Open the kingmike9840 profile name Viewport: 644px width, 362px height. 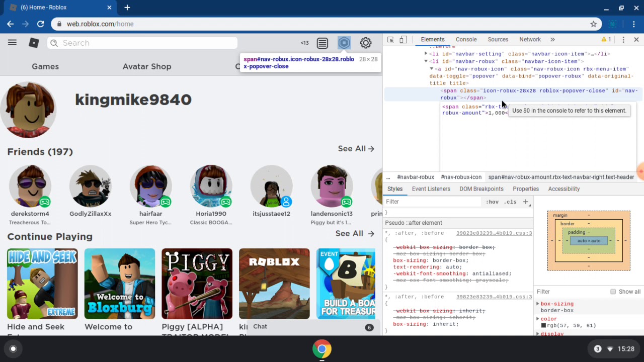133,100
